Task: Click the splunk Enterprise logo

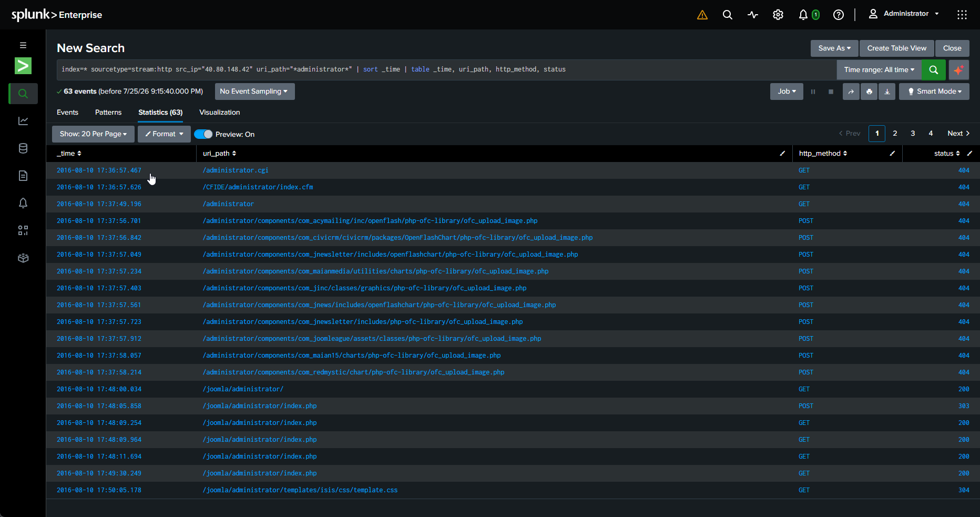Action: [x=57, y=15]
